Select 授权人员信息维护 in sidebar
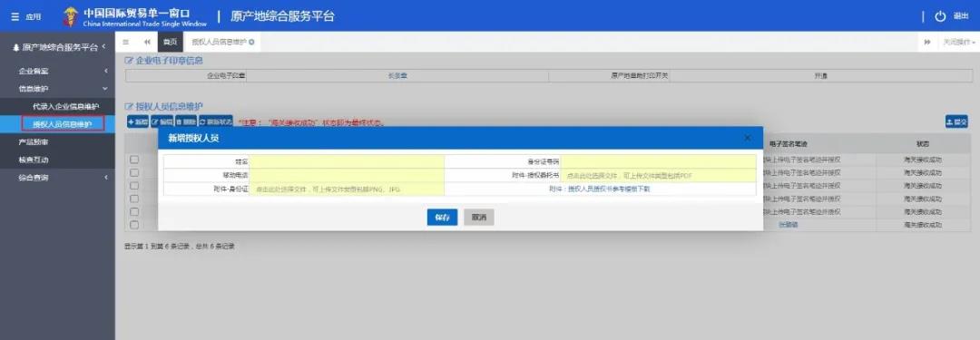 click(63, 123)
